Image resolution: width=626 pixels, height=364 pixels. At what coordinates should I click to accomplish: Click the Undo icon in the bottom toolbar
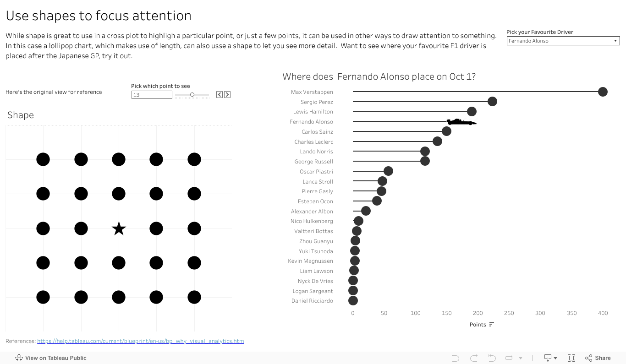pos(455,358)
